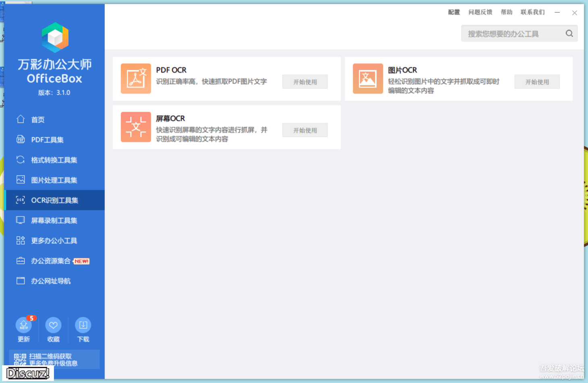Select OCR识别工具集 in the sidebar
Image resolution: width=588 pixels, height=383 pixels.
pos(55,200)
